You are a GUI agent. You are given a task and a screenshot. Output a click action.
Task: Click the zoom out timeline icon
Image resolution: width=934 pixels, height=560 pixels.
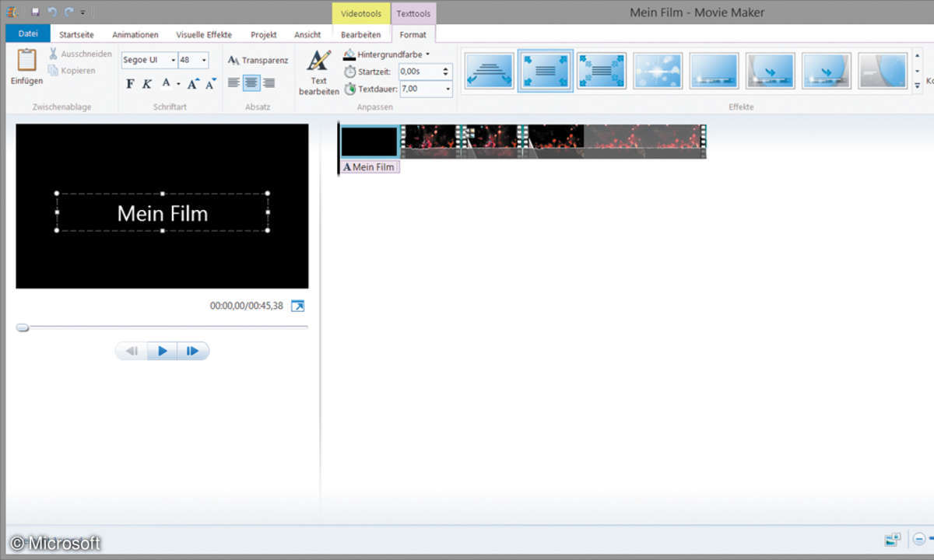click(x=919, y=539)
